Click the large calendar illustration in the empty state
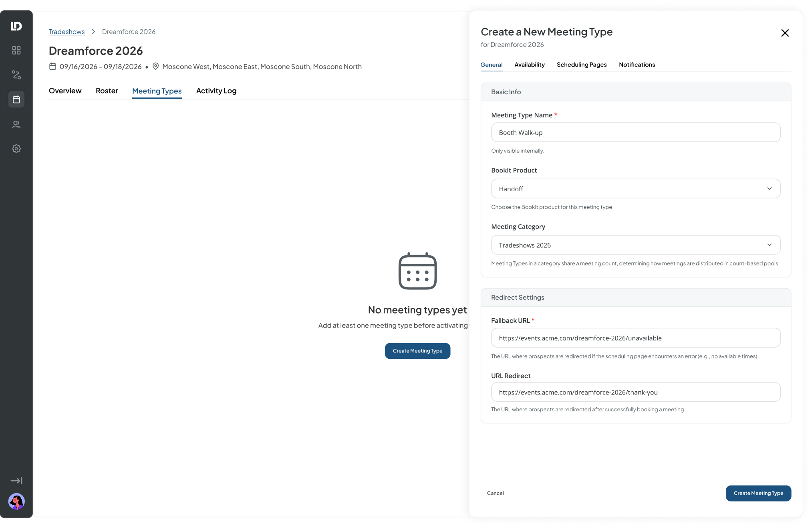This screenshot has height=528, width=812. 417,271
